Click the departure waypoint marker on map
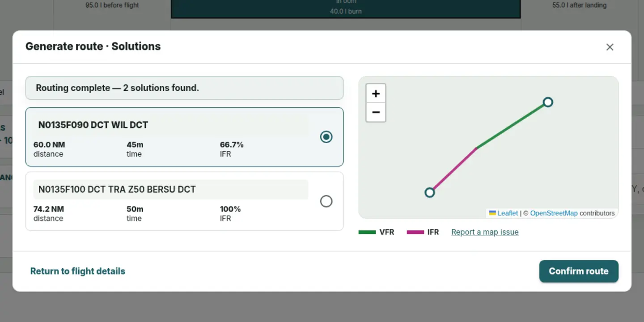Viewport: 644px width, 322px height. (430, 193)
